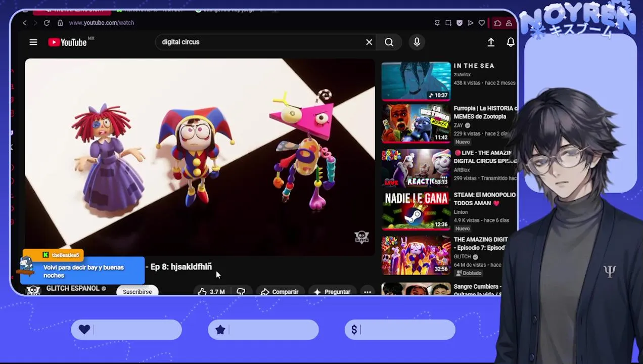Screen dimensions: 643x364
Task: Open the YouTube notifications bell
Action: coord(511,43)
